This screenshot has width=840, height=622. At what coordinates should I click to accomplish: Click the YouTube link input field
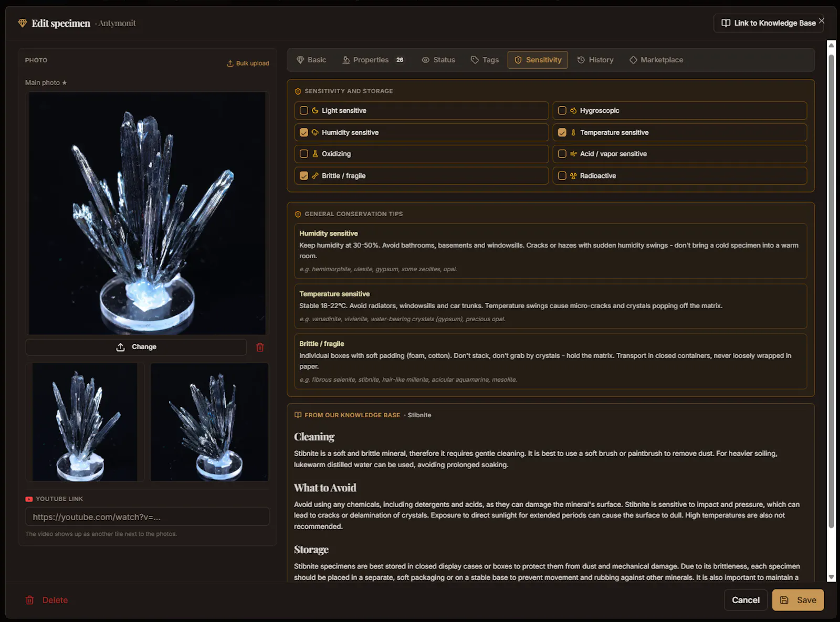point(148,516)
